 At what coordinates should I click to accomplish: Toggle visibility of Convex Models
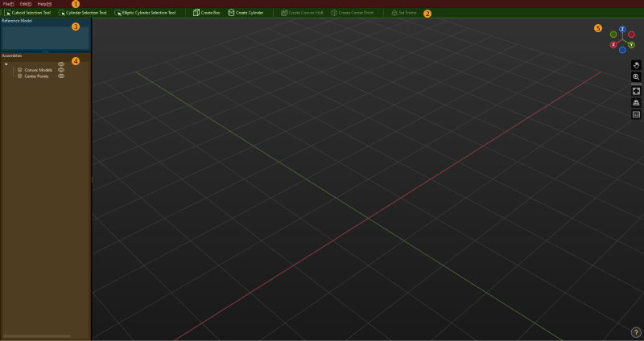point(61,70)
